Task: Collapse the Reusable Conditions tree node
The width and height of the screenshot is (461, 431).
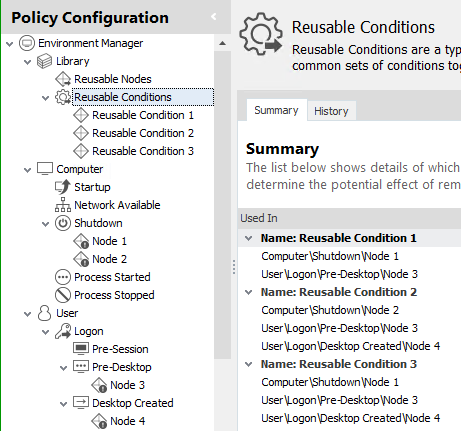Action: point(46,98)
